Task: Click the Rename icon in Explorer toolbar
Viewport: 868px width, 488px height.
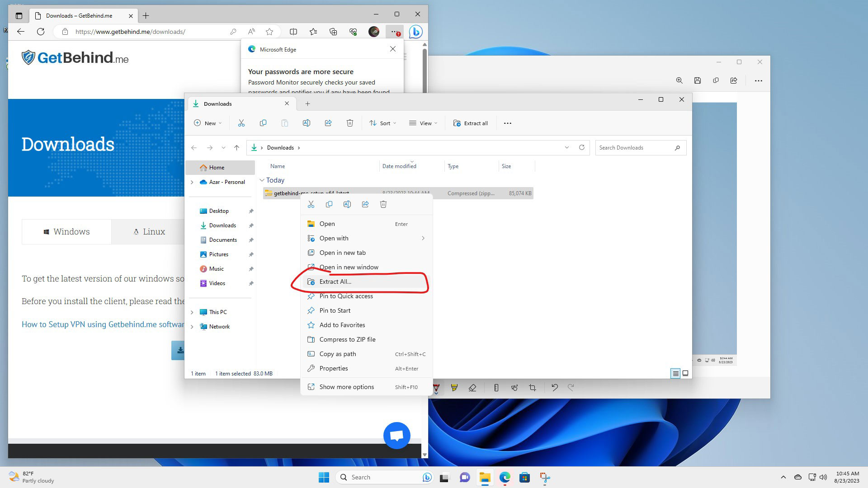Action: (x=307, y=123)
